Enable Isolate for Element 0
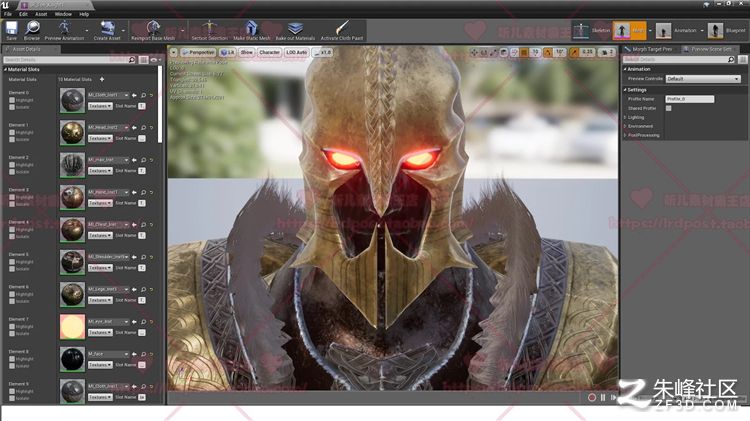 click(x=12, y=107)
